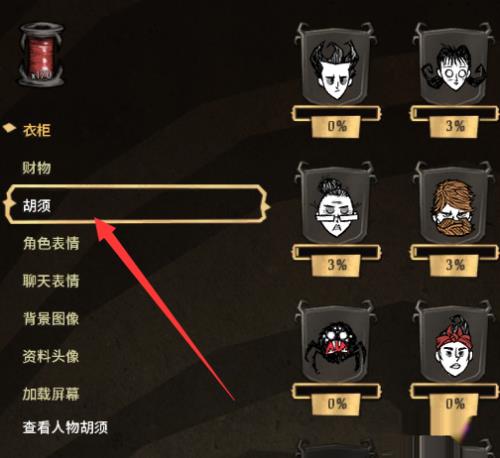Open 聊天表情 chat emotes

pyautogui.click(x=51, y=281)
